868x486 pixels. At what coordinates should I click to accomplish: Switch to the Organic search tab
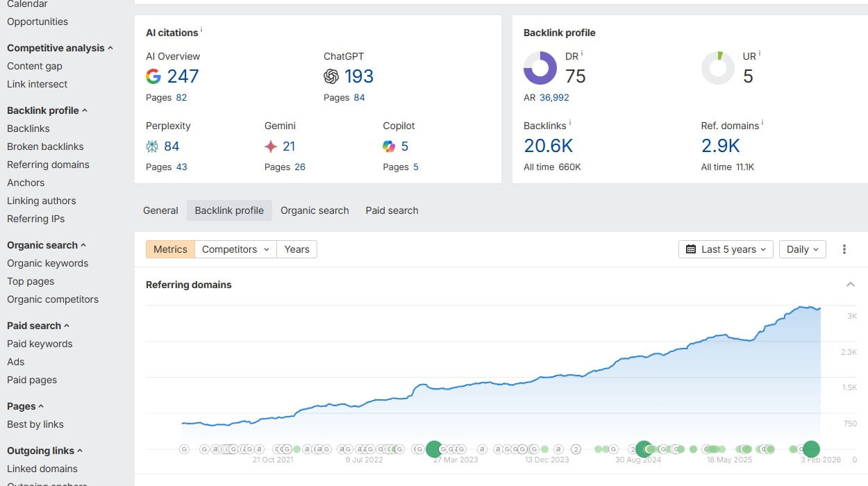click(315, 210)
